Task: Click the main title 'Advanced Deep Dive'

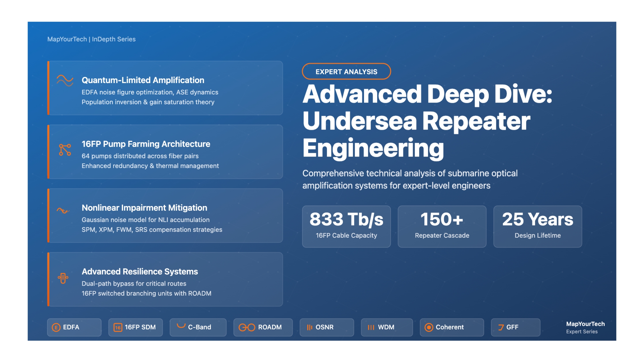Action: (427, 94)
